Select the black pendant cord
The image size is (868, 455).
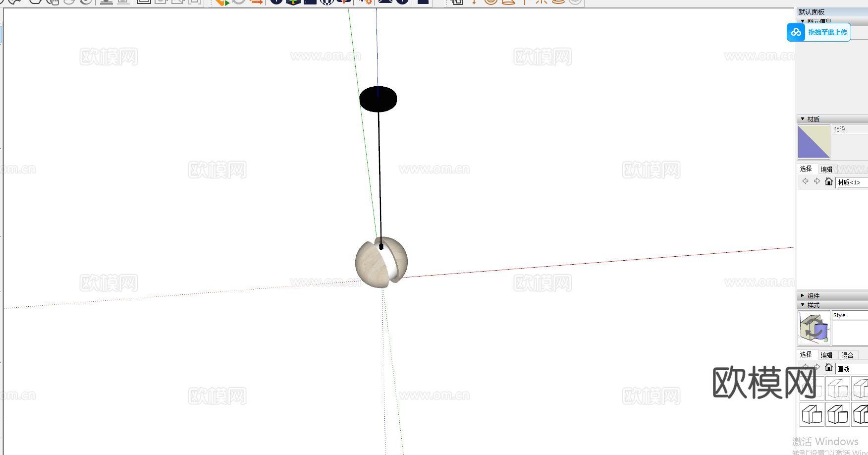click(380, 178)
